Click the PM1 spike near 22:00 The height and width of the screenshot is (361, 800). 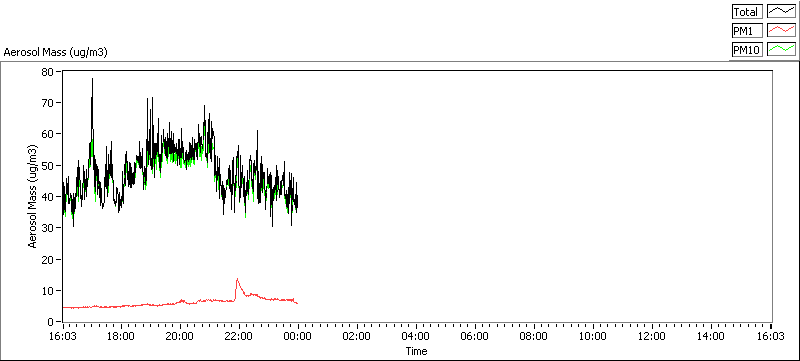pos(237,280)
